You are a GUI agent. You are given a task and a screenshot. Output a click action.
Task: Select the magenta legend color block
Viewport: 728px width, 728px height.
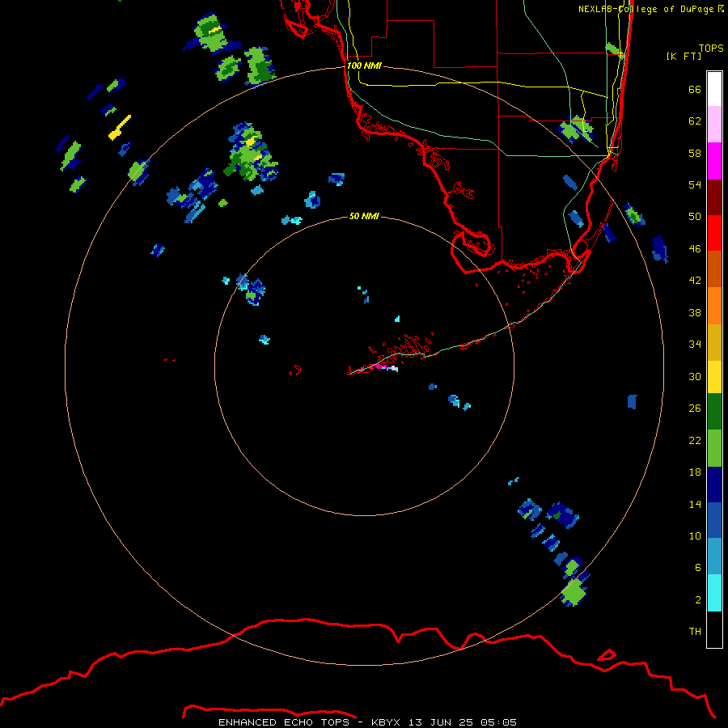tap(714, 161)
